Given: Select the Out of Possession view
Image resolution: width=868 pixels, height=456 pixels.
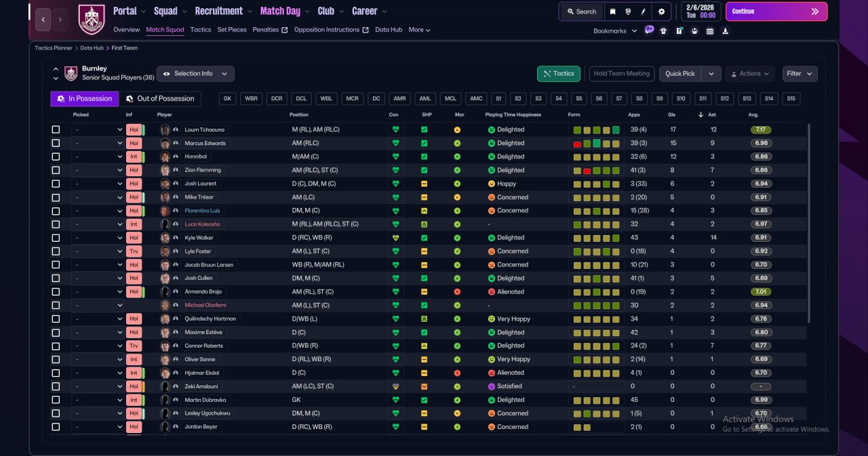Looking at the screenshot, I should pyautogui.click(x=160, y=99).
